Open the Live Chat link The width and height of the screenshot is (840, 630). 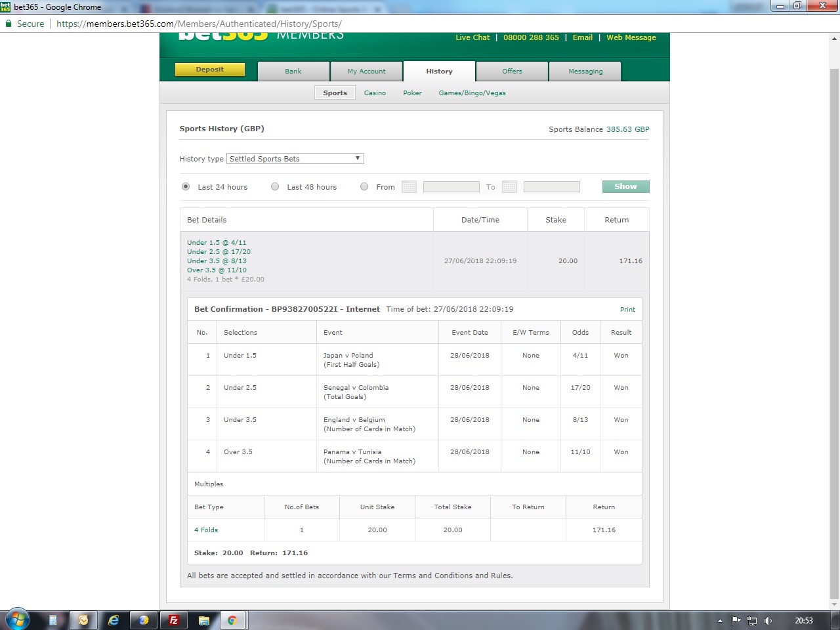coord(472,37)
